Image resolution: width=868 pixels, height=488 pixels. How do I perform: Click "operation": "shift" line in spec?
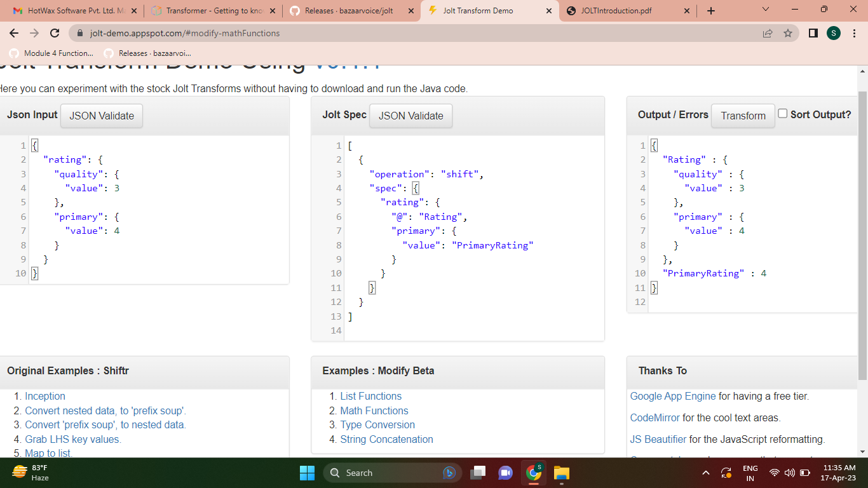(426, 174)
